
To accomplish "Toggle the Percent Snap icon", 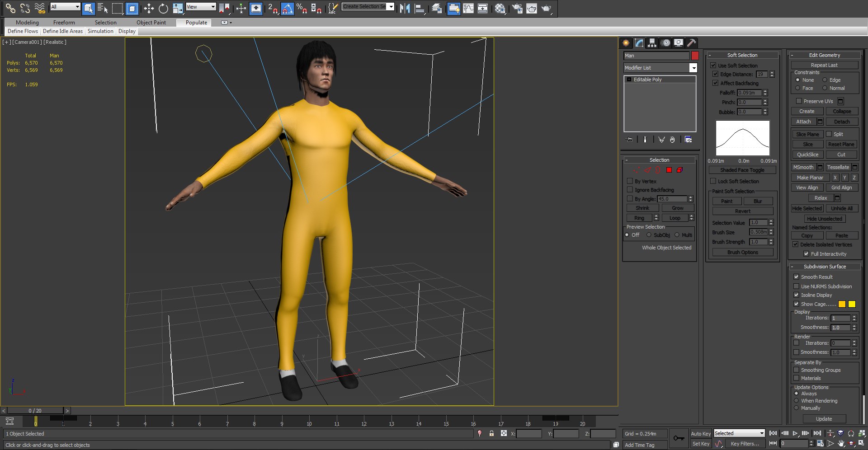I will 302,8.
